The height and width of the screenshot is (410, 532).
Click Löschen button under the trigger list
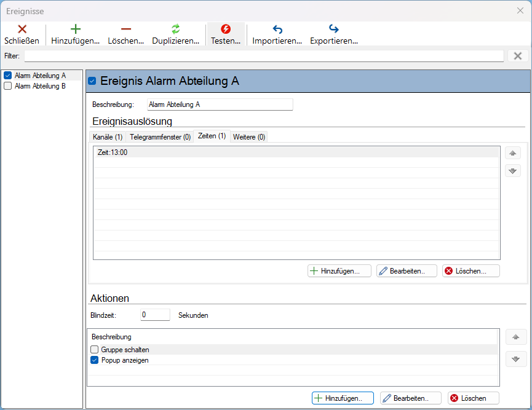(471, 271)
